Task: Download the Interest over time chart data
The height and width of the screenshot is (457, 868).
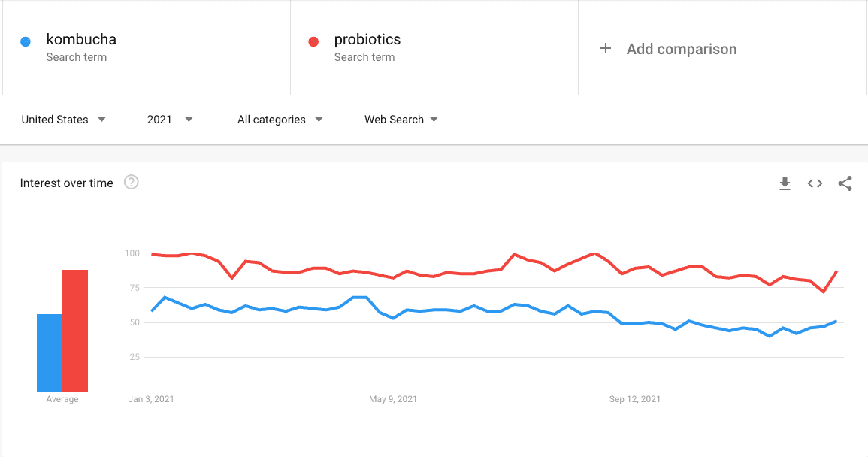Action: coord(785,183)
